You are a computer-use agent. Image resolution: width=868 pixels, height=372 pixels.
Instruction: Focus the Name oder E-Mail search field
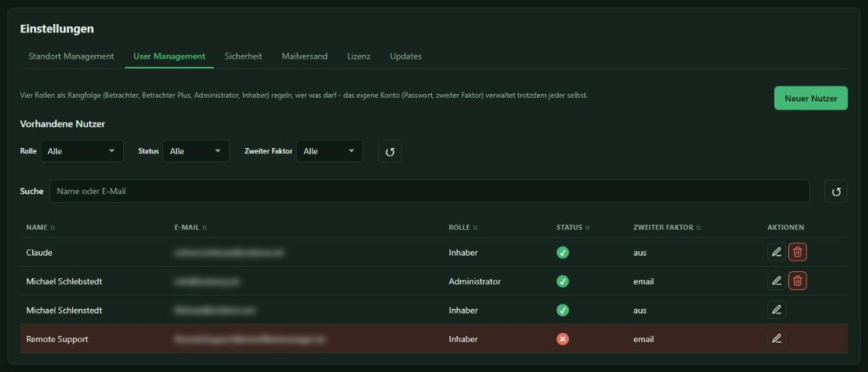tap(429, 192)
